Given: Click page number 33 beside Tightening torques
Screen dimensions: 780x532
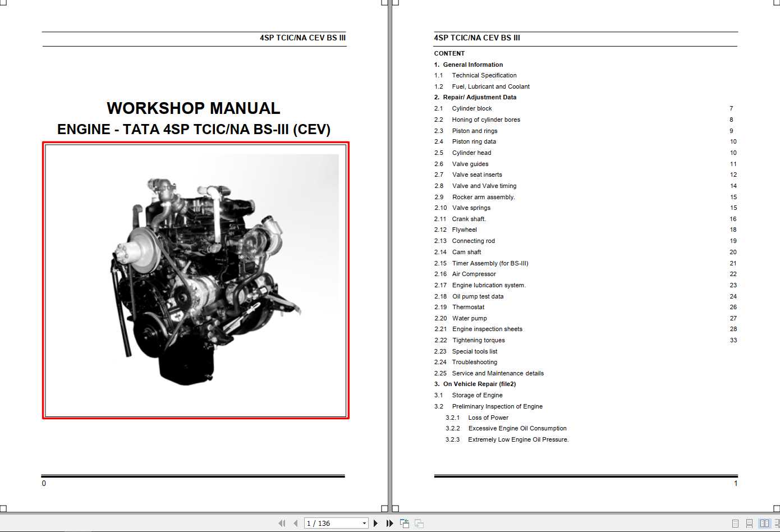Looking at the screenshot, I should [733, 340].
